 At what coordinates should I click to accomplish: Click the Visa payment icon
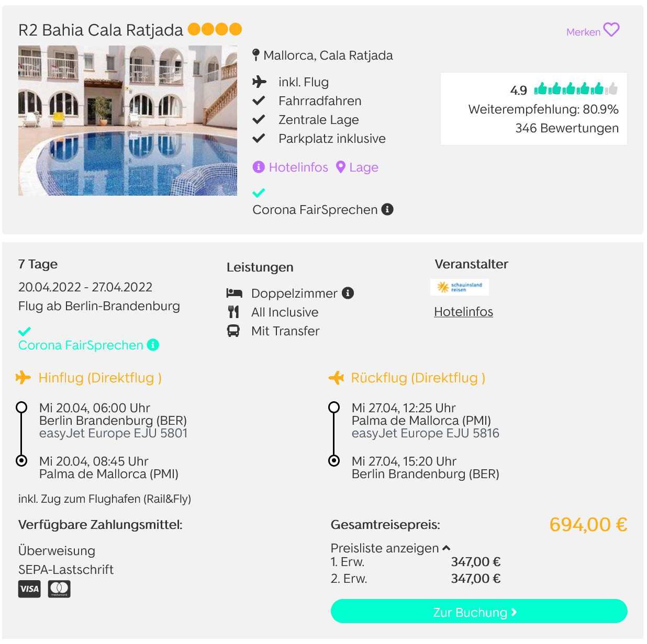point(29,589)
